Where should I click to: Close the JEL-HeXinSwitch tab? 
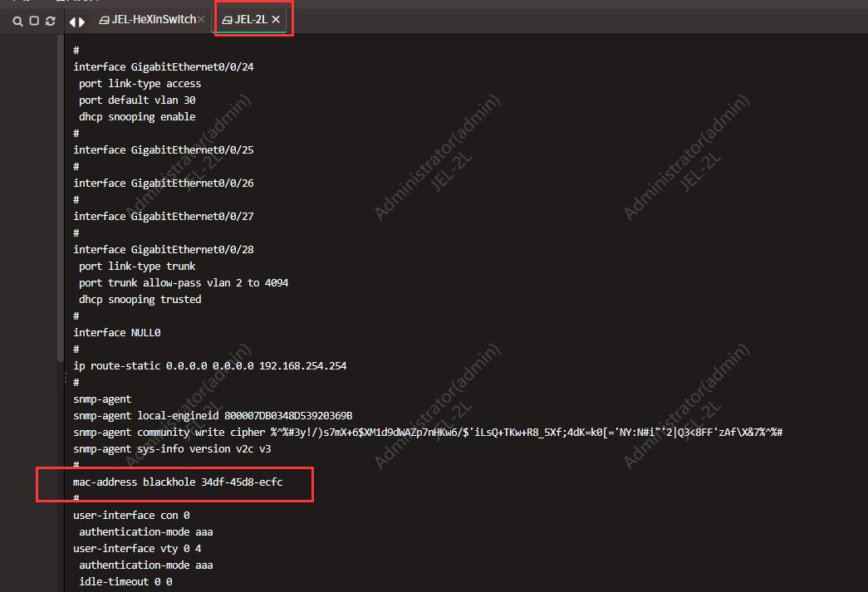(201, 20)
